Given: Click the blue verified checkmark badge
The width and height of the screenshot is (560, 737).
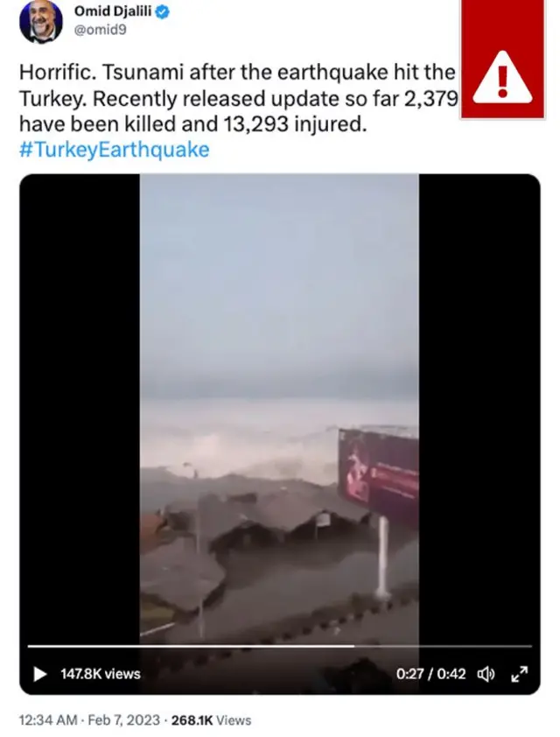Looking at the screenshot, I should tap(163, 11).
